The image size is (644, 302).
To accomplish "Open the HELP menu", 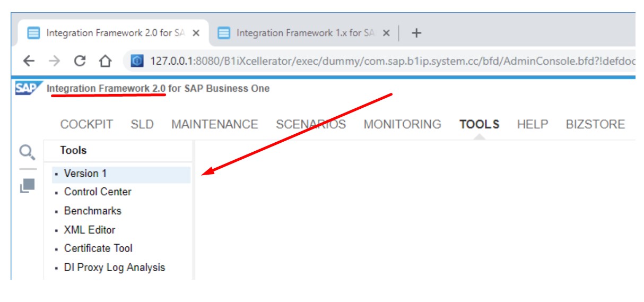I will [533, 124].
